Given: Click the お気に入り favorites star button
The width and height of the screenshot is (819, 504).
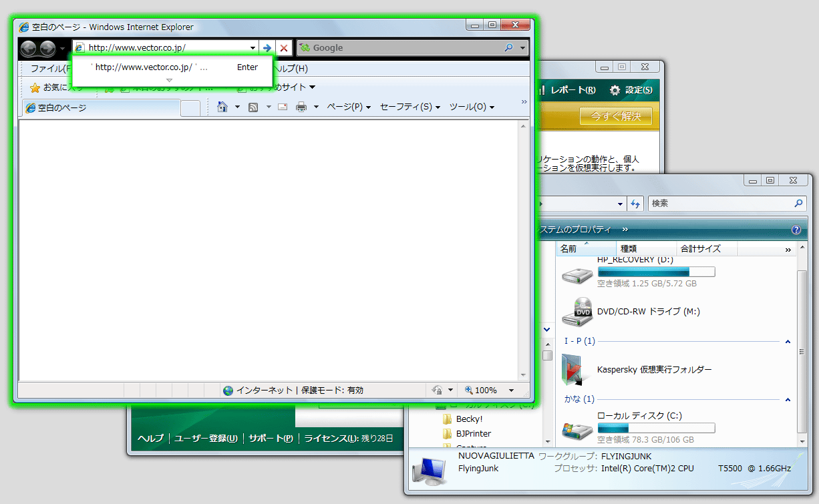Looking at the screenshot, I should [x=57, y=87].
